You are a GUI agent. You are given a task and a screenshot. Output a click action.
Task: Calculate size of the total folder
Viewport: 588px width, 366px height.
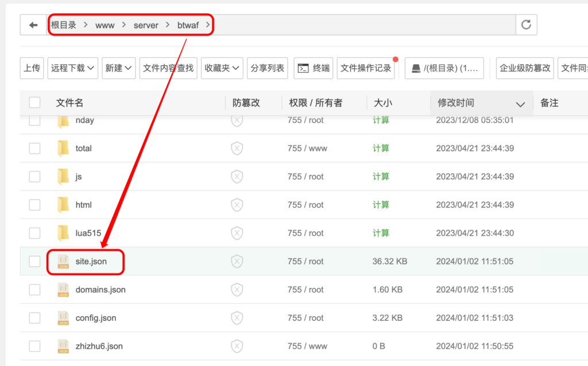point(381,149)
